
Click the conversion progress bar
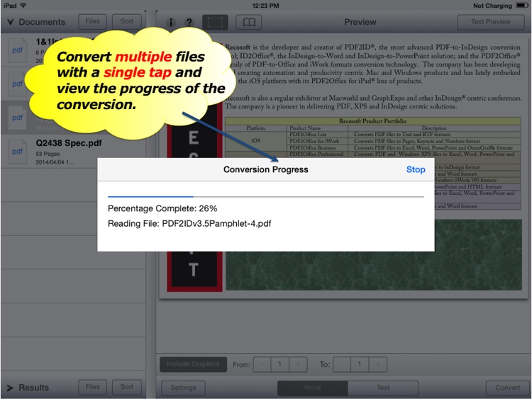point(266,196)
